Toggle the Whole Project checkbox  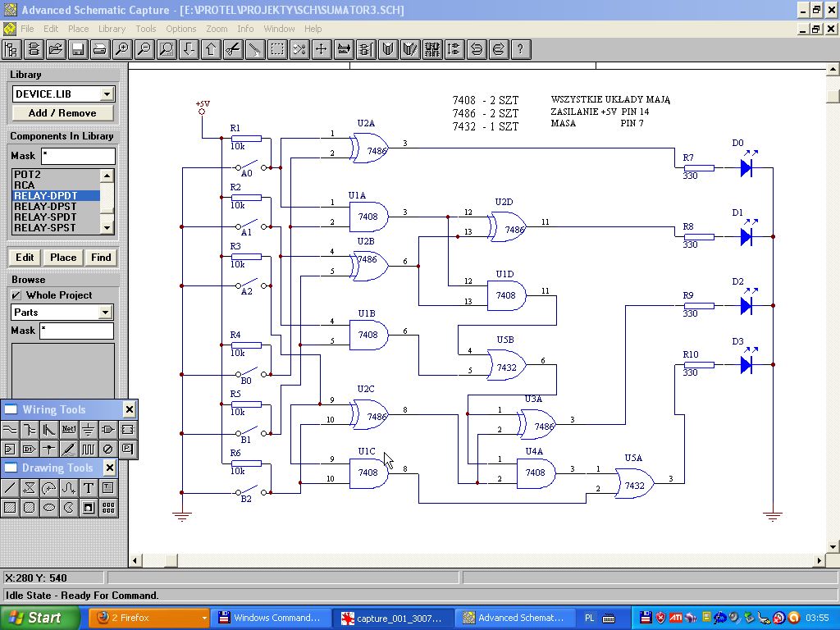click(x=16, y=295)
